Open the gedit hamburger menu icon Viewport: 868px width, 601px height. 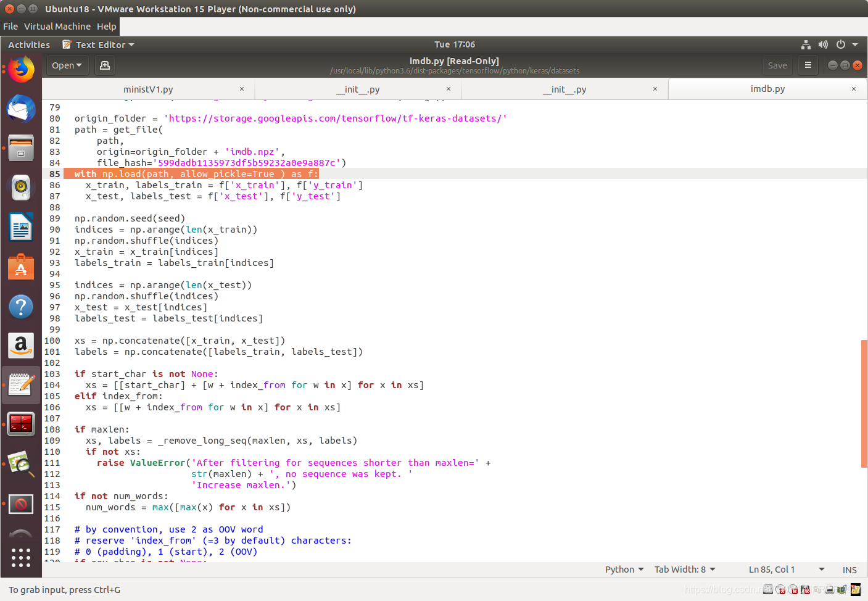tap(808, 65)
